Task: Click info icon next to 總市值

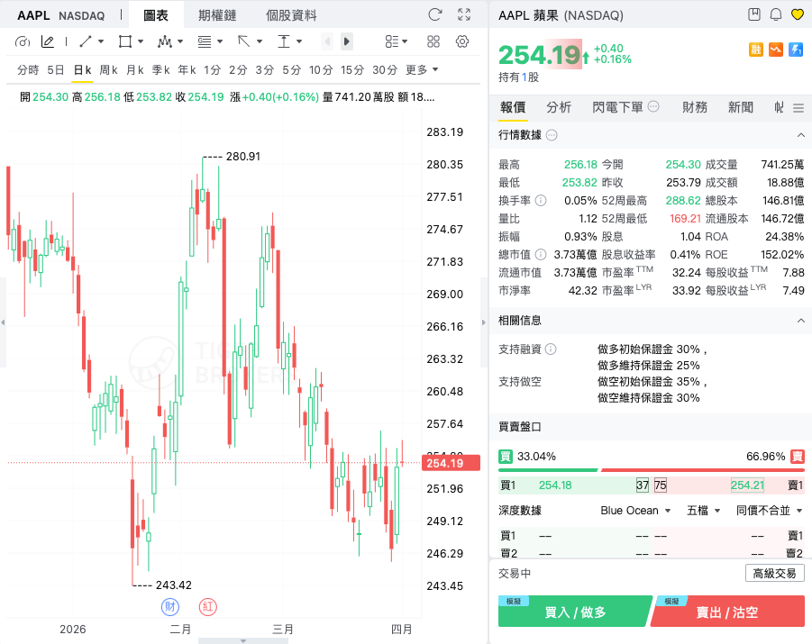Action: (541, 254)
